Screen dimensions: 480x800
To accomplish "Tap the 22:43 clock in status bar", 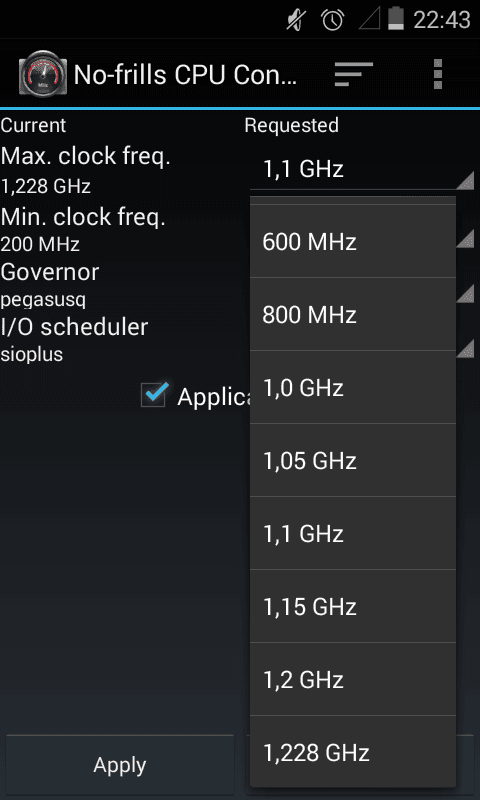I will [x=441, y=20].
